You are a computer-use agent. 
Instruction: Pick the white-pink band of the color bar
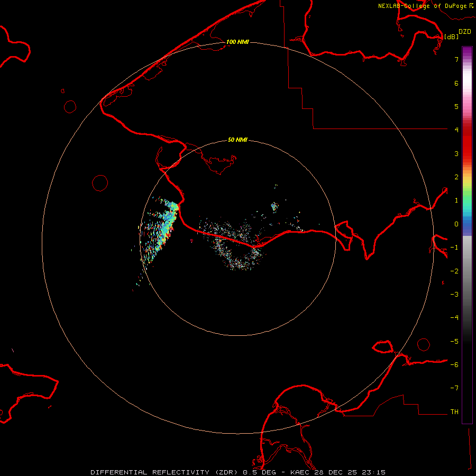[x=467, y=85]
